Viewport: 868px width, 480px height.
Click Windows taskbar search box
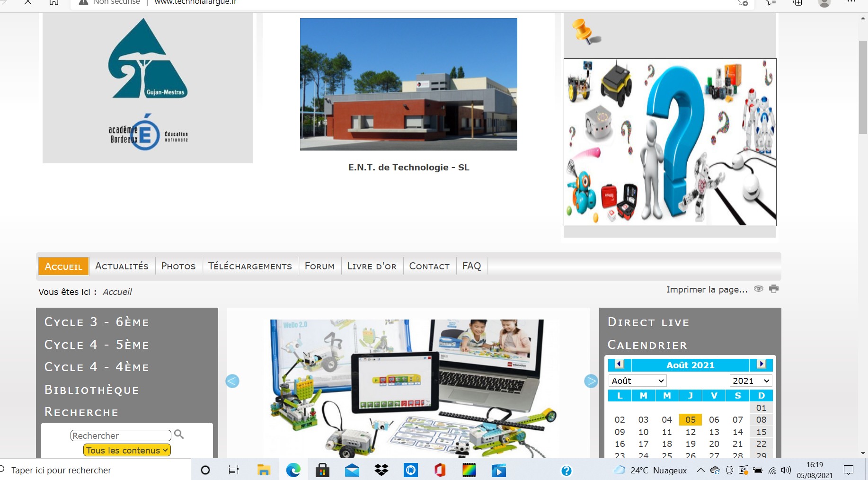[x=95, y=470]
